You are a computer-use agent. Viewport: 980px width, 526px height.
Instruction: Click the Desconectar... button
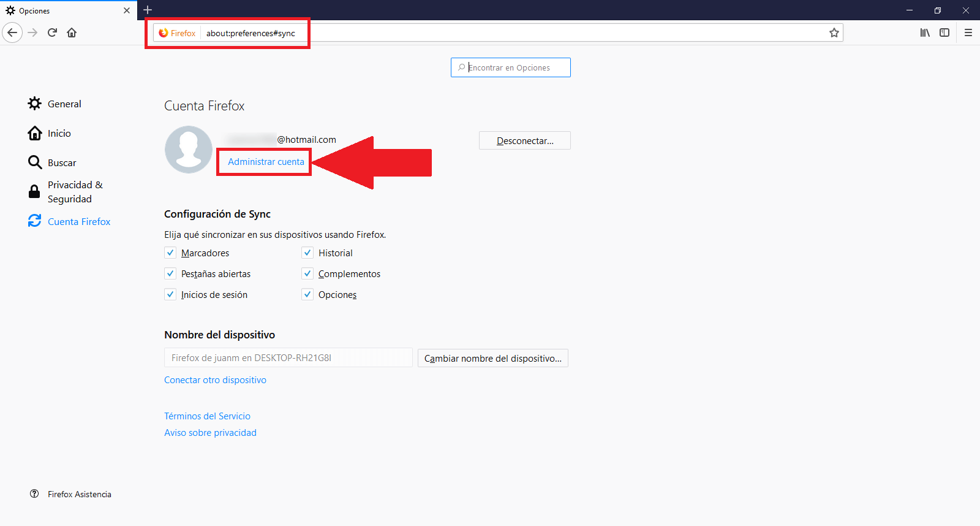[x=525, y=140]
